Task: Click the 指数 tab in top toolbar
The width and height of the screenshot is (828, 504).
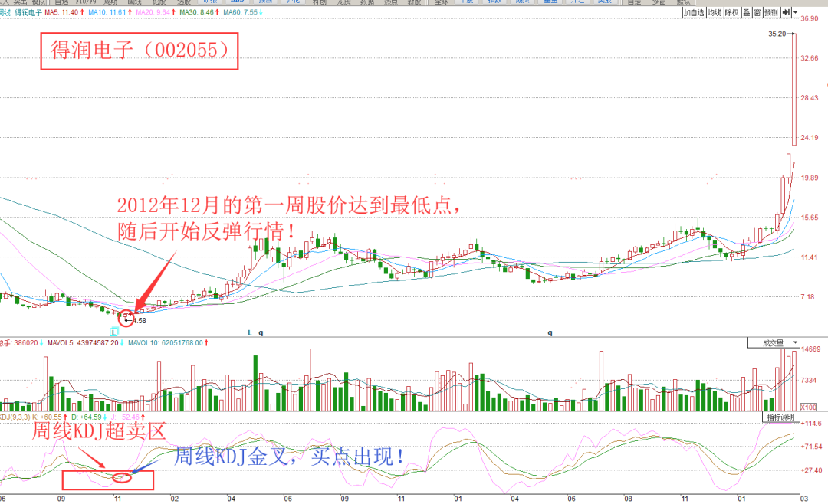Action: pos(495,2)
